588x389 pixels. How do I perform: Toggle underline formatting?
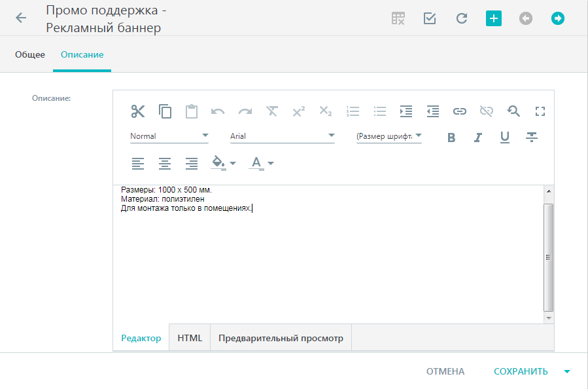(x=505, y=138)
